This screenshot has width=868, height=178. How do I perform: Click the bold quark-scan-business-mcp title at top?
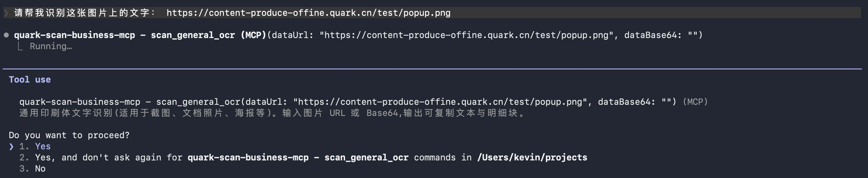coord(75,35)
